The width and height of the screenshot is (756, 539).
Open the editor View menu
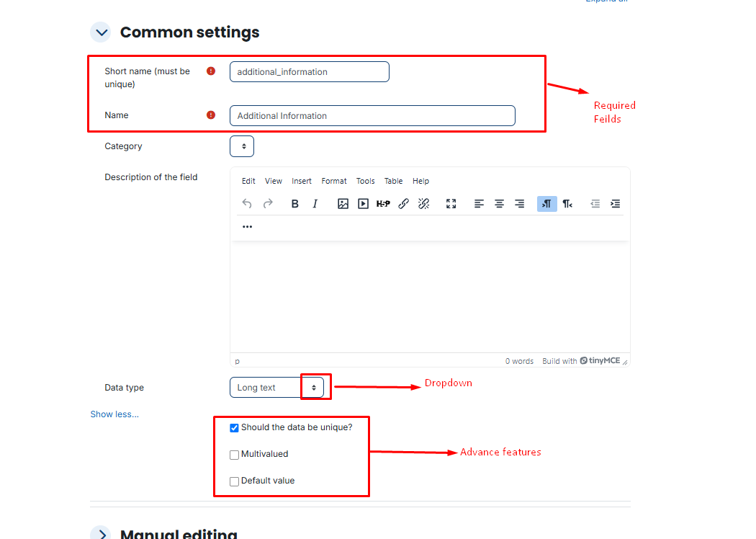[274, 181]
